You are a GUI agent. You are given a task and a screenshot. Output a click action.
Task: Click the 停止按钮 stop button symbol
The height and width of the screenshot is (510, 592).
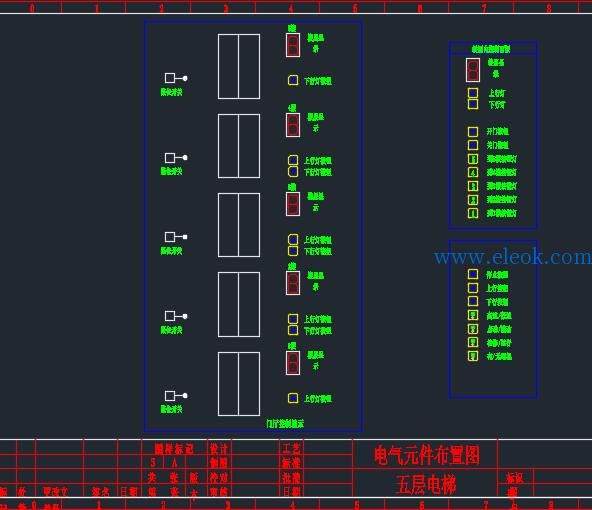click(473, 274)
